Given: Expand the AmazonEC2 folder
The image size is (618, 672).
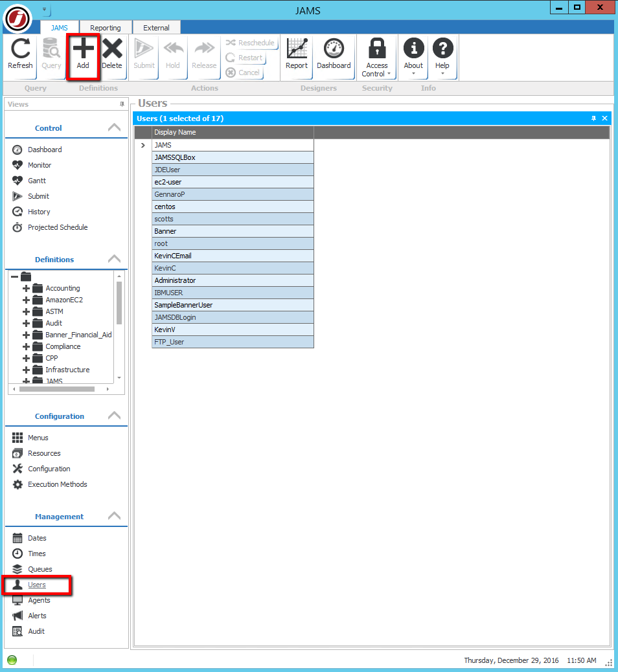Looking at the screenshot, I should tap(26, 300).
